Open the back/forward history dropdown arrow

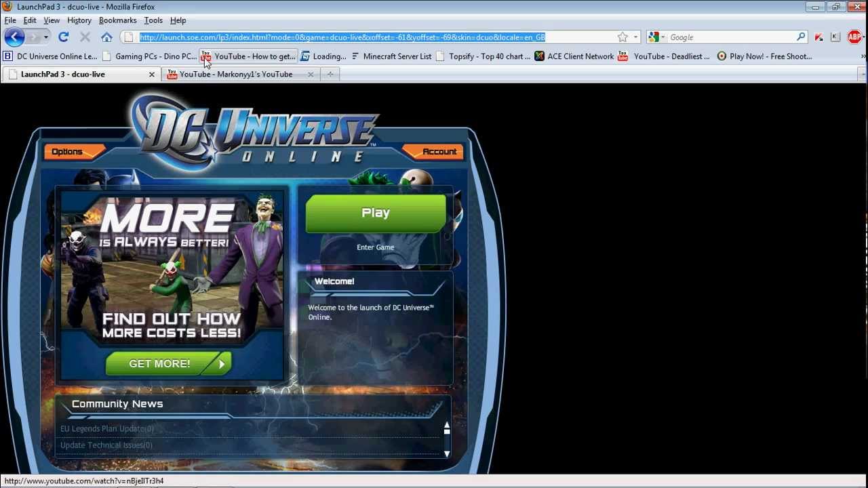(45, 37)
